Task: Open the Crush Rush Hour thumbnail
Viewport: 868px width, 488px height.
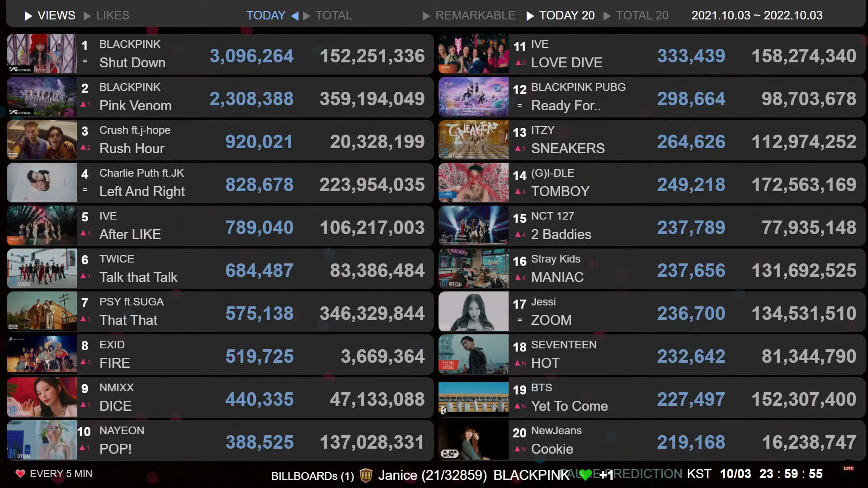Action: (42, 140)
